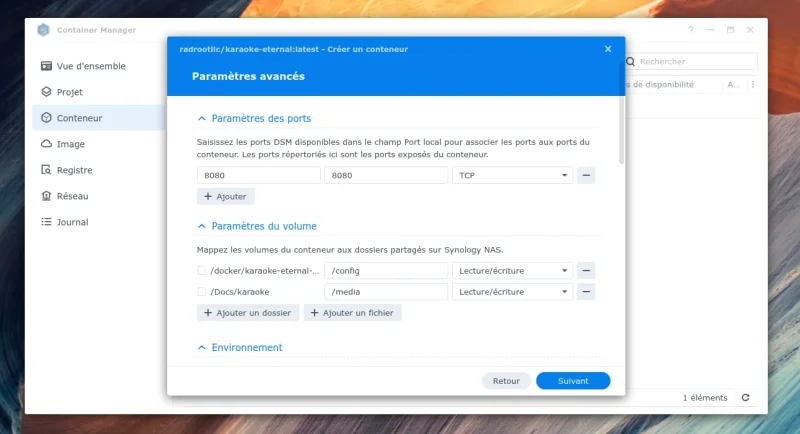Click the Retour button
Viewport: 800px width, 434px height.
click(506, 381)
